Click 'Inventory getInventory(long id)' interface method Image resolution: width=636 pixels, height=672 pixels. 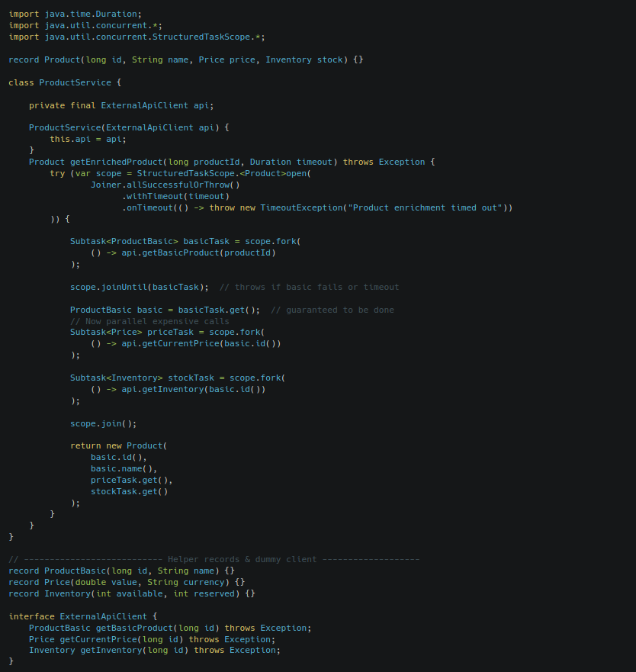[108, 650]
